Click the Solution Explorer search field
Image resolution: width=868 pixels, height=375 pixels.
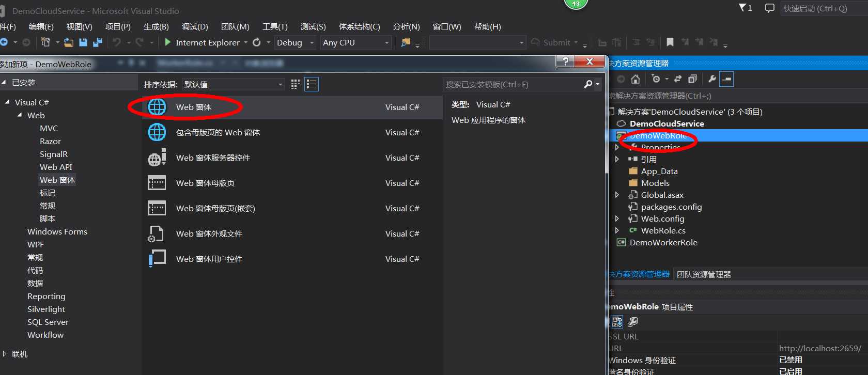click(738, 96)
